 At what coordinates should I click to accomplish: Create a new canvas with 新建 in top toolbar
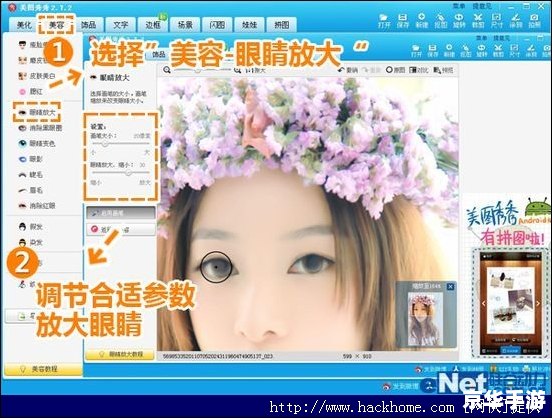tap(421, 20)
